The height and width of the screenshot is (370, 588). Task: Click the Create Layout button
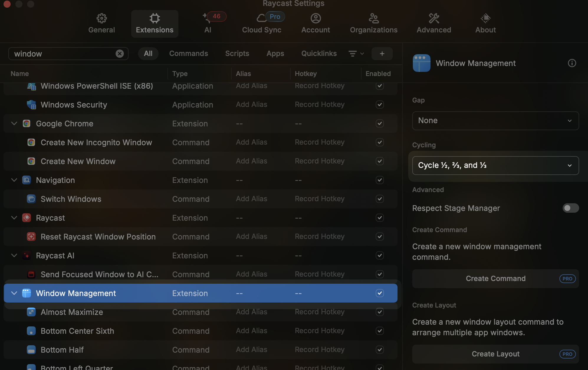coord(495,354)
